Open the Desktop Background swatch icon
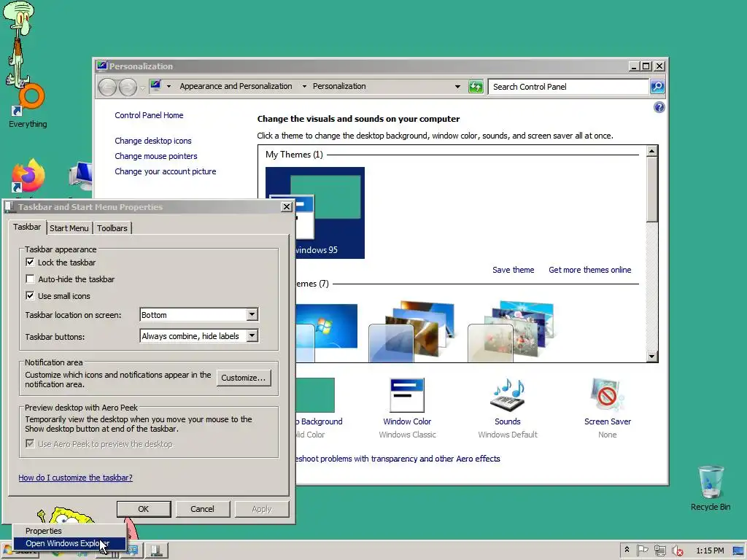The width and height of the screenshot is (747, 560). [315, 395]
